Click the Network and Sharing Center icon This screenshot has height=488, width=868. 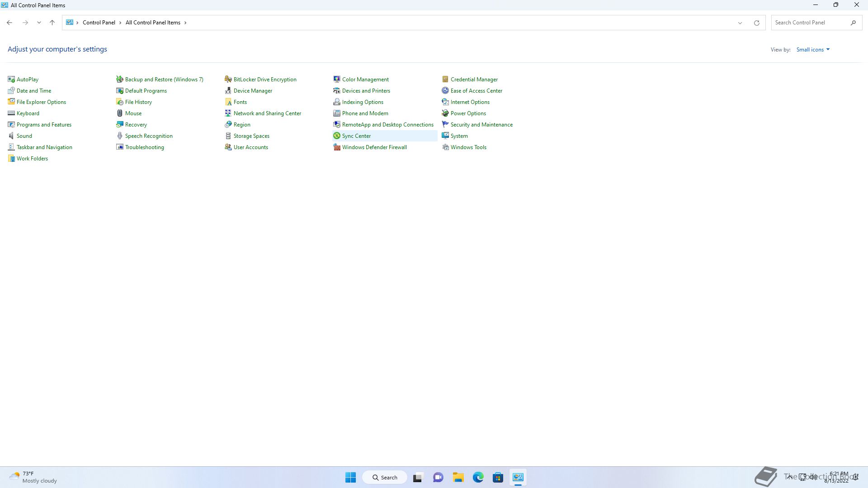(228, 113)
